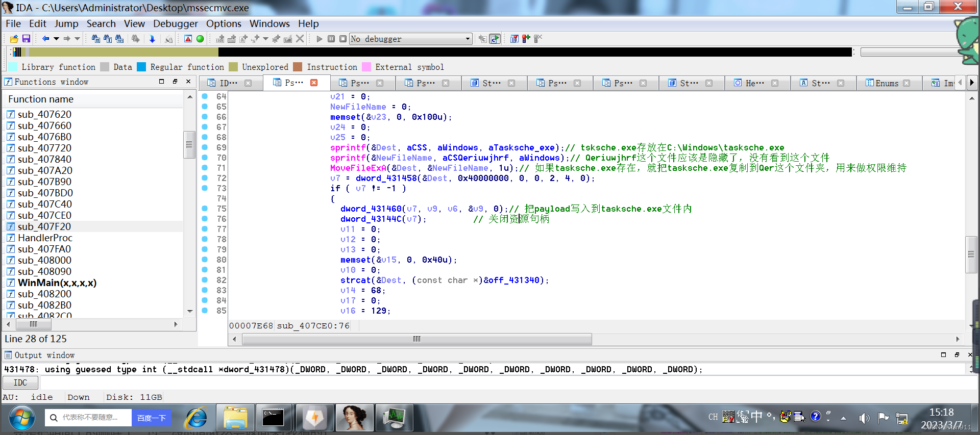Close the active Ps… pseudocode tab
The height and width of the screenshot is (435, 980).
(314, 82)
